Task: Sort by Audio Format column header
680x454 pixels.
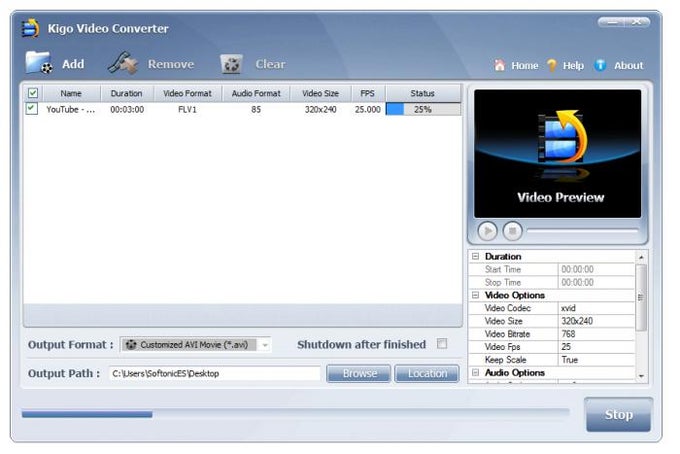Action: pyautogui.click(x=256, y=93)
